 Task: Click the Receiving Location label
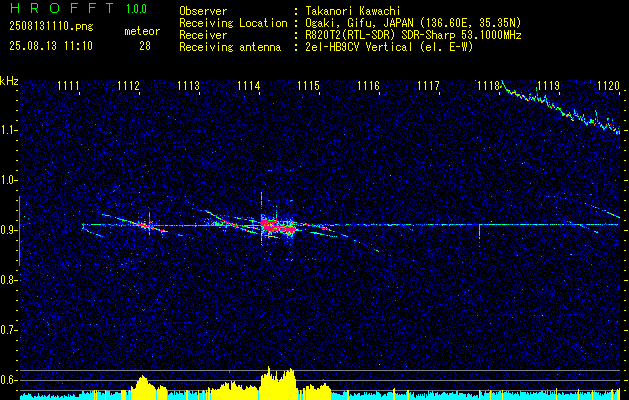click(233, 23)
